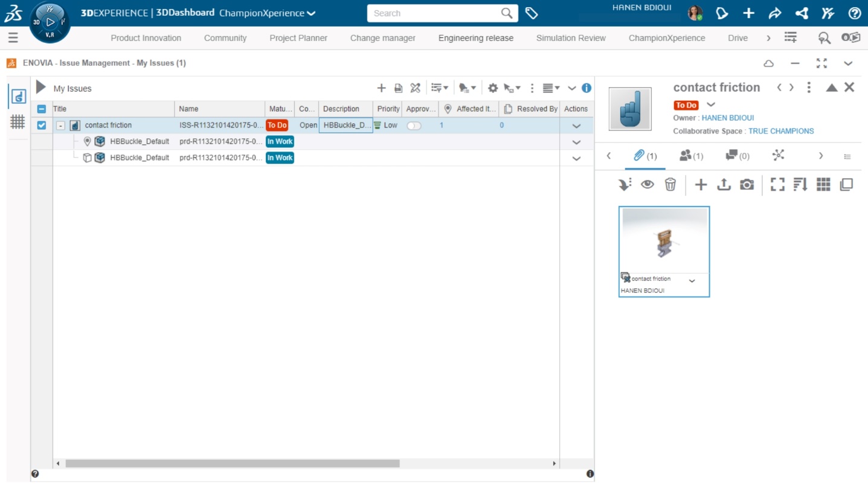Screen dimensions: 868x488
Task: Switch to the grid view icon in the left sidebar
Action: pyautogui.click(x=18, y=122)
